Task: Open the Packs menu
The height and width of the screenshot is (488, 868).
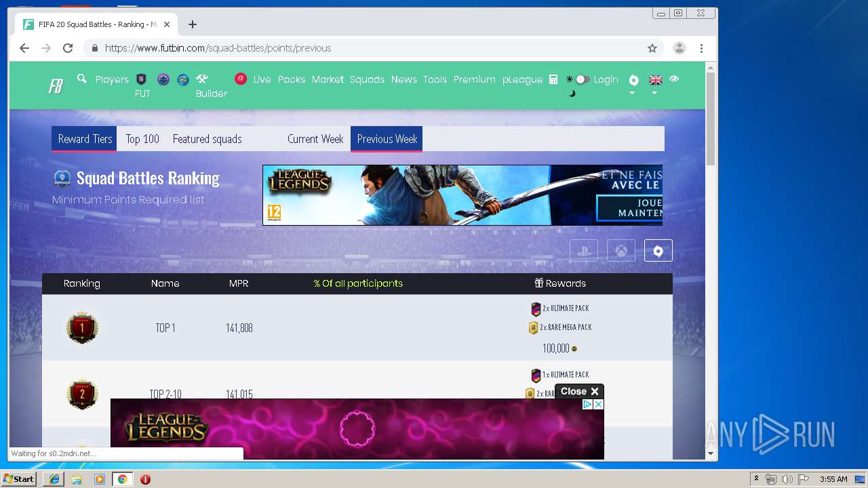Action: pyautogui.click(x=292, y=79)
